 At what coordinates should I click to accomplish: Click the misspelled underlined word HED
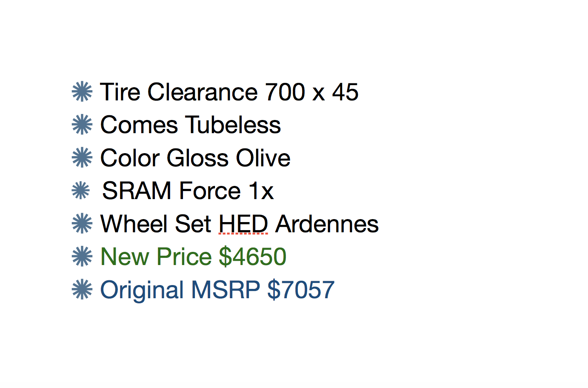click(x=243, y=224)
